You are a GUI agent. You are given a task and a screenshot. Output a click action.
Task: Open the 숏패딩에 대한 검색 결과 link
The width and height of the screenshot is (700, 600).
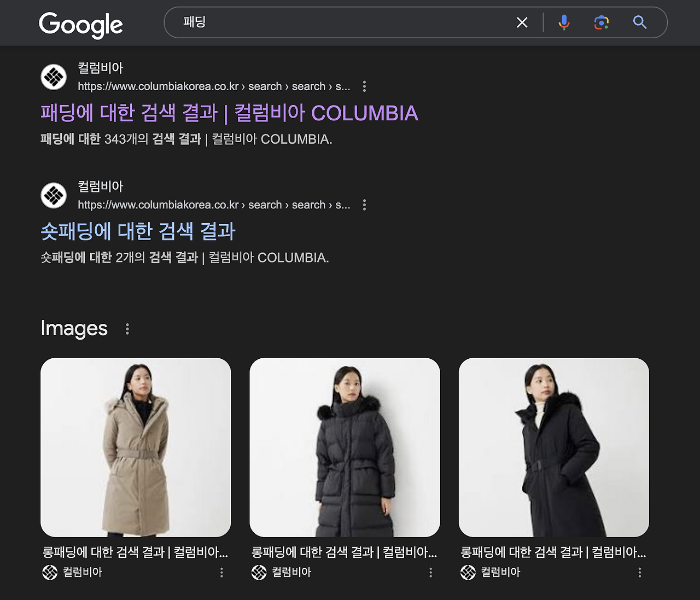click(x=137, y=231)
